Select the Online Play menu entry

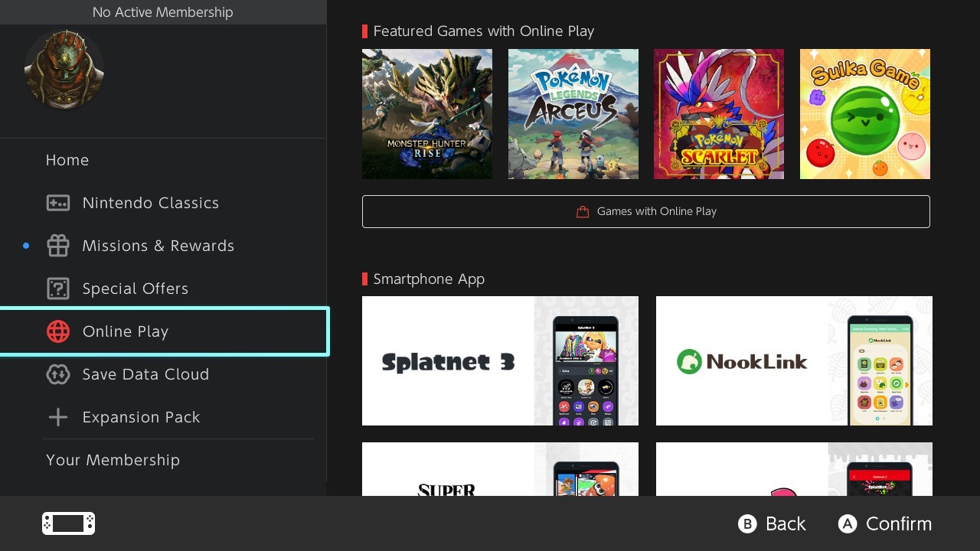click(x=164, y=331)
